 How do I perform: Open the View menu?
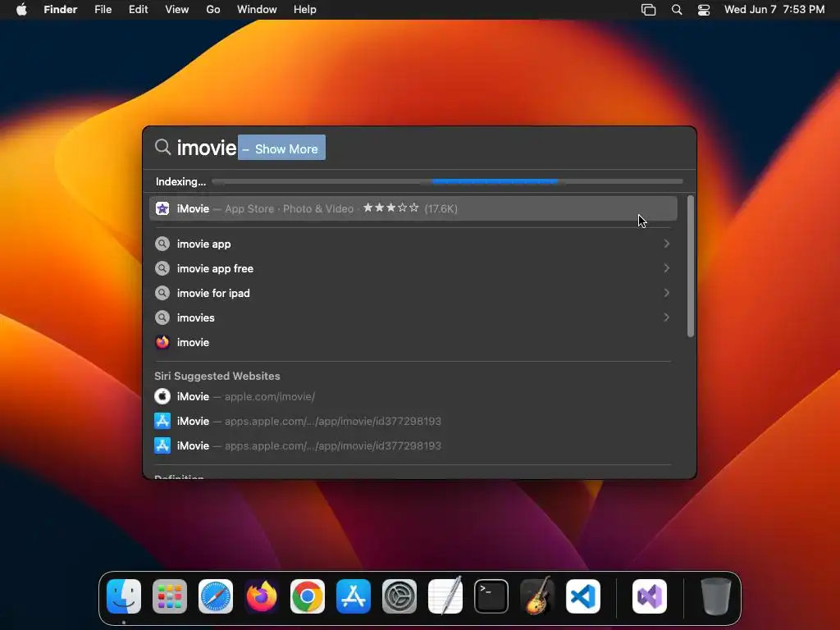coord(177,10)
